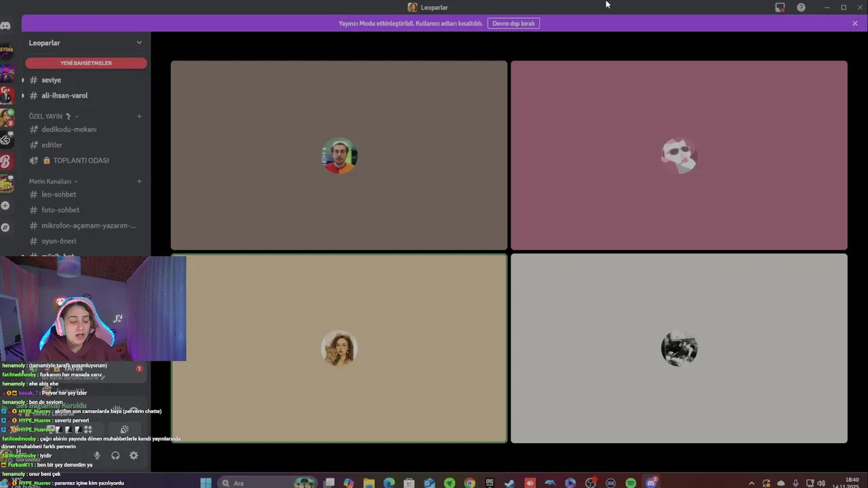Open server icon with badge 2
Screen dimensions: 868x488
pos(6,118)
